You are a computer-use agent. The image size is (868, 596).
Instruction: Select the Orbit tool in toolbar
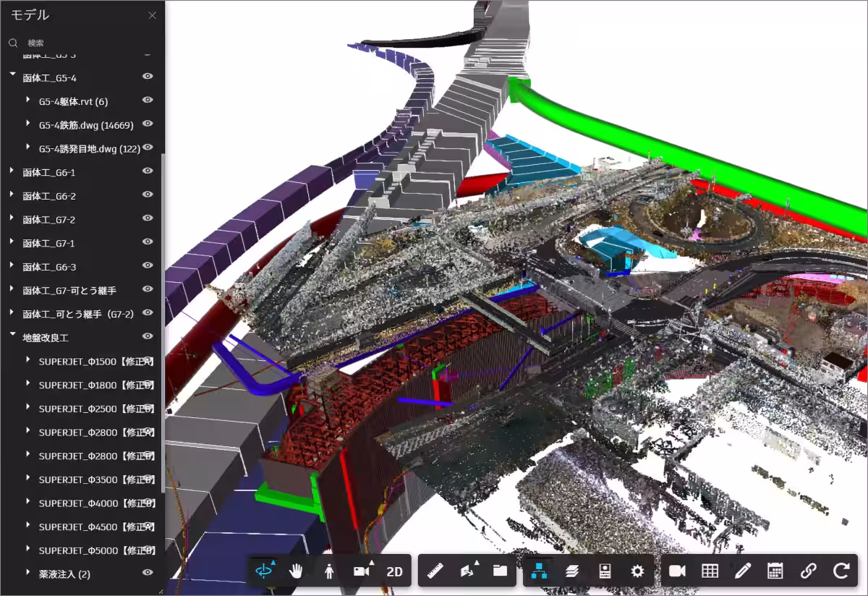(x=264, y=571)
